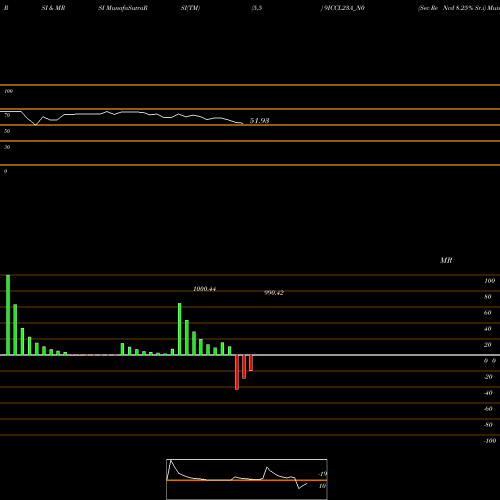
Task: Click the MR axis label -20
Action: click(x=488, y=377)
